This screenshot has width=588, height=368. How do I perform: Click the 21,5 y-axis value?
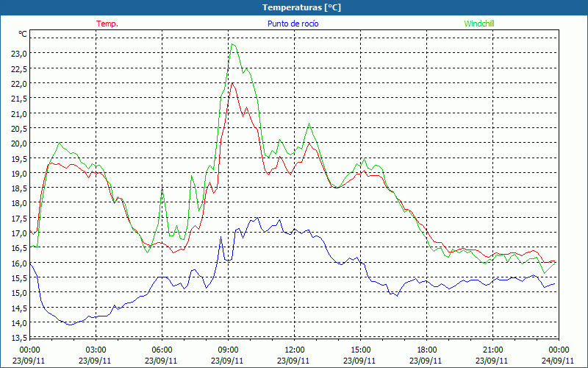point(19,99)
